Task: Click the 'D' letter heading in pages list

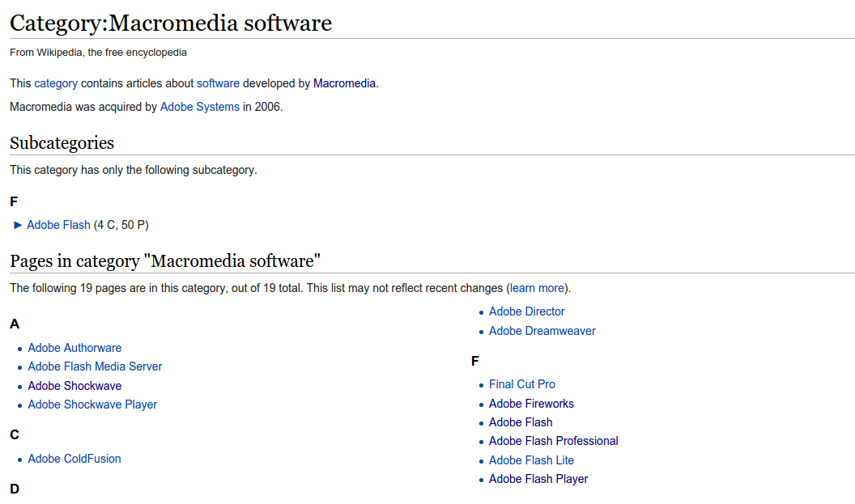Action: click(15, 489)
